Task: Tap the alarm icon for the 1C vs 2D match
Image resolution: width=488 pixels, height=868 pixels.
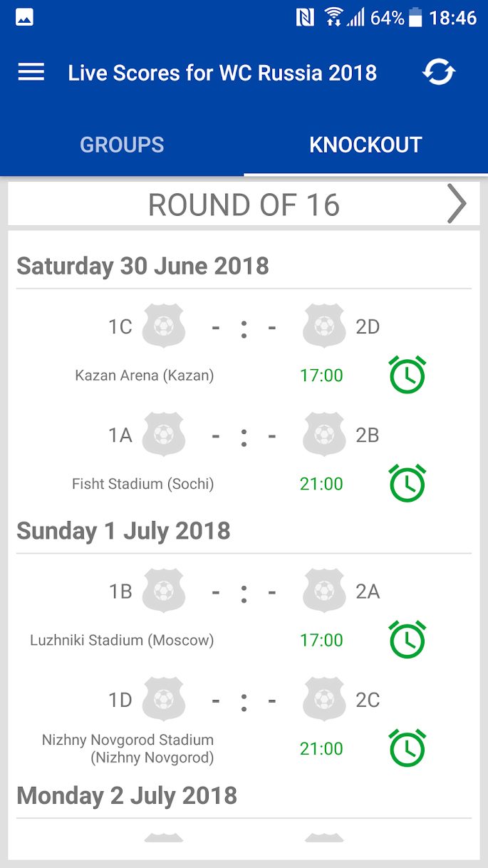Action: pos(406,374)
